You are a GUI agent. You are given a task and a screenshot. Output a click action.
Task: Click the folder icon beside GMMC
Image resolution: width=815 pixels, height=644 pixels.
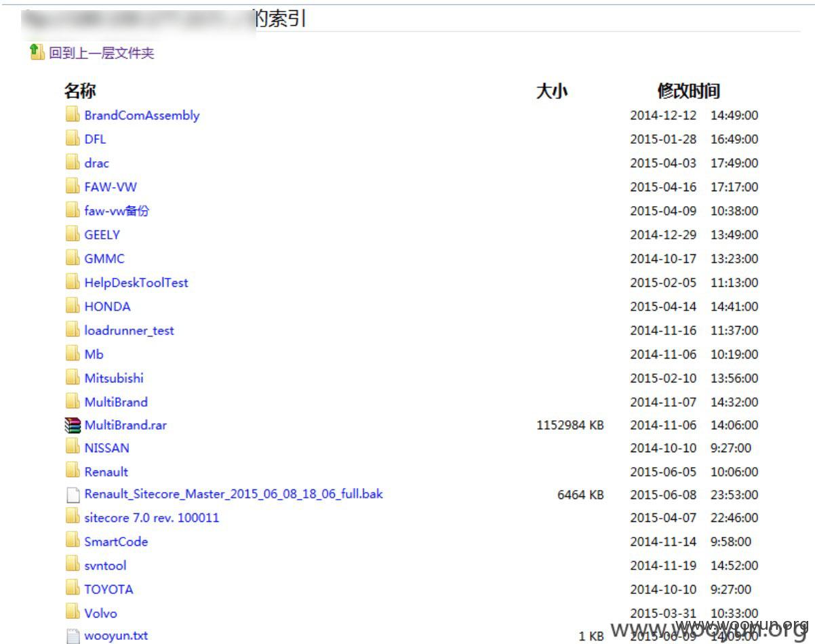73,258
